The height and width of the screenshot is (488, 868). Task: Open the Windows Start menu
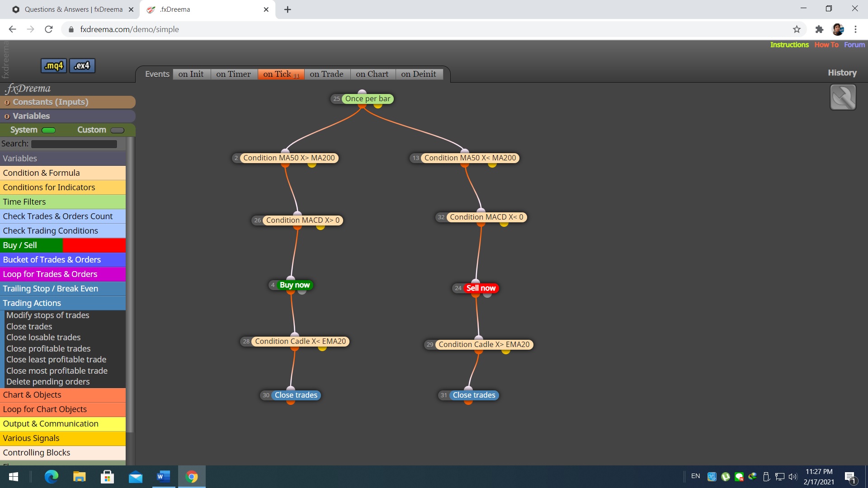point(14,477)
